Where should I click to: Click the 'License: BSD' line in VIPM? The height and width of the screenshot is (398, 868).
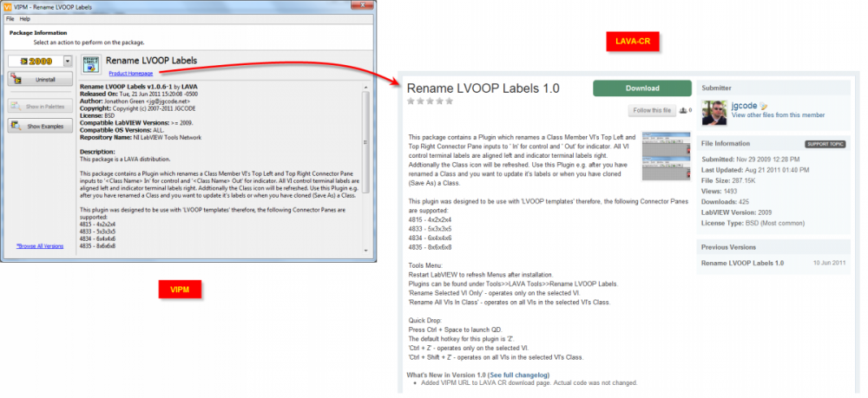pos(96,117)
